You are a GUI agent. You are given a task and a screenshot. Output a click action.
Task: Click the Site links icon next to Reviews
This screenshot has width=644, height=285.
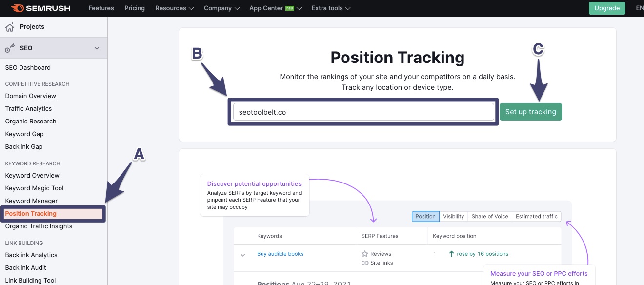point(364,263)
